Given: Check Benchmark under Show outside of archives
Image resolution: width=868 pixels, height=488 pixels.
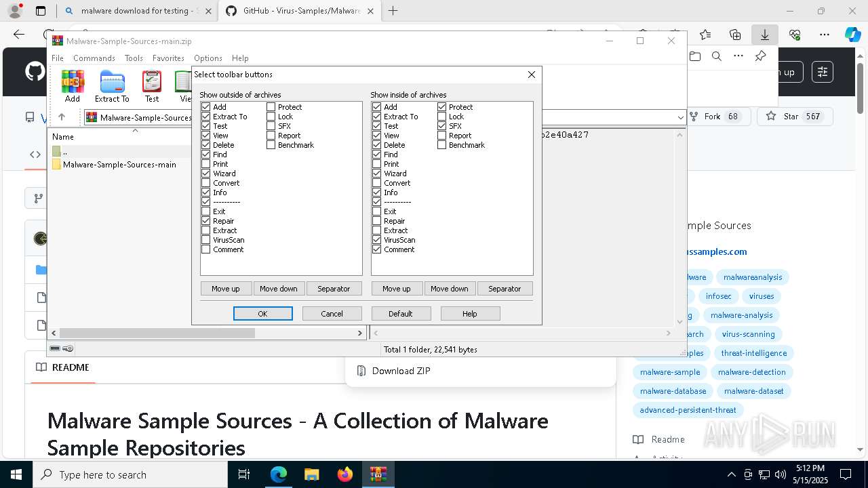Looking at the screenshot, I should pyautogui.click(x=271, y=145).
